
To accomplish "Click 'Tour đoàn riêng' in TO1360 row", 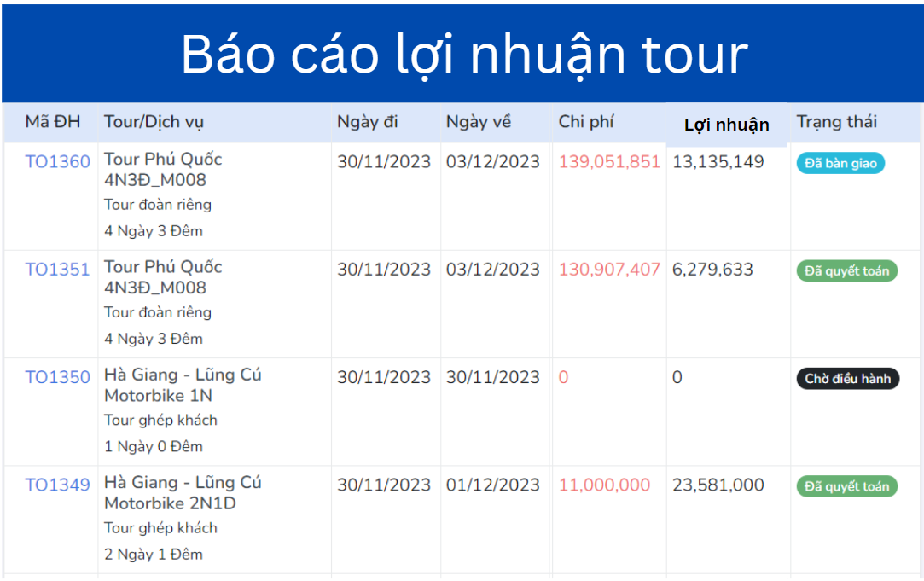I will click(158, 205).
